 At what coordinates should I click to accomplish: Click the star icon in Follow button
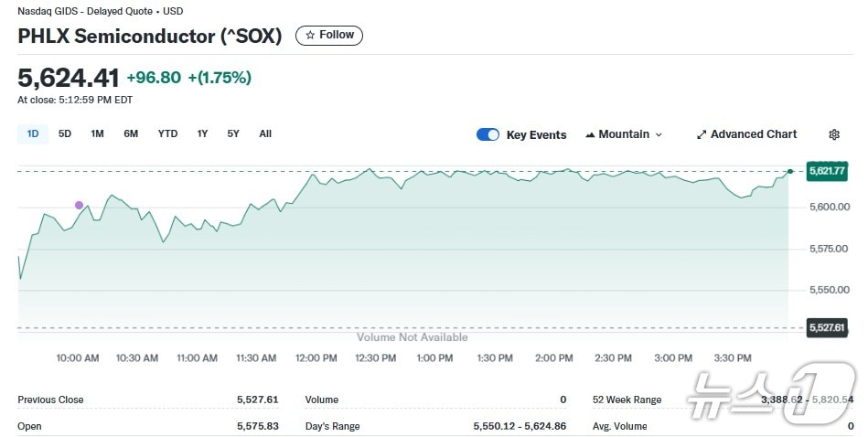[x=310, y=35]
